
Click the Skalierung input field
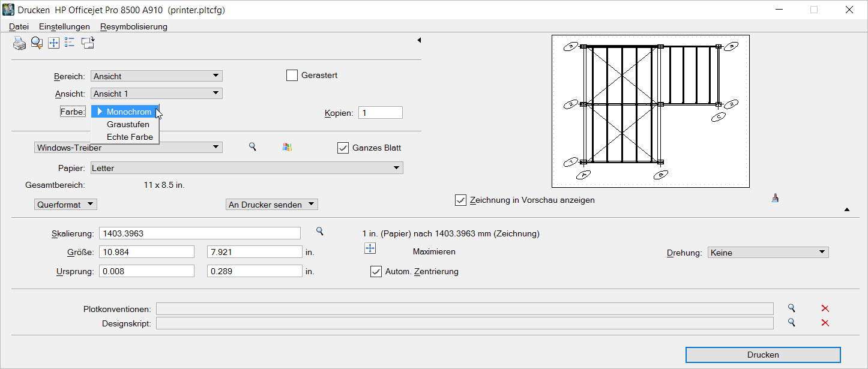(200, 233)
